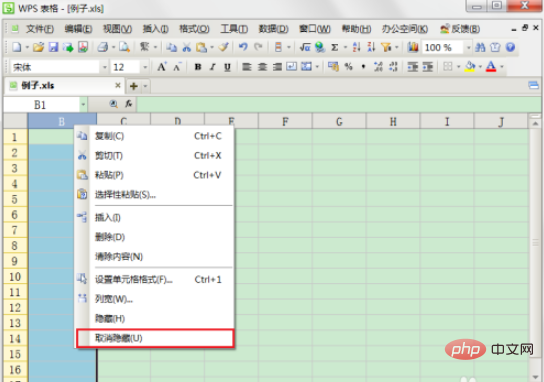Sort descending icon in toolbar
544x382 pixels.
coord(371,47)
